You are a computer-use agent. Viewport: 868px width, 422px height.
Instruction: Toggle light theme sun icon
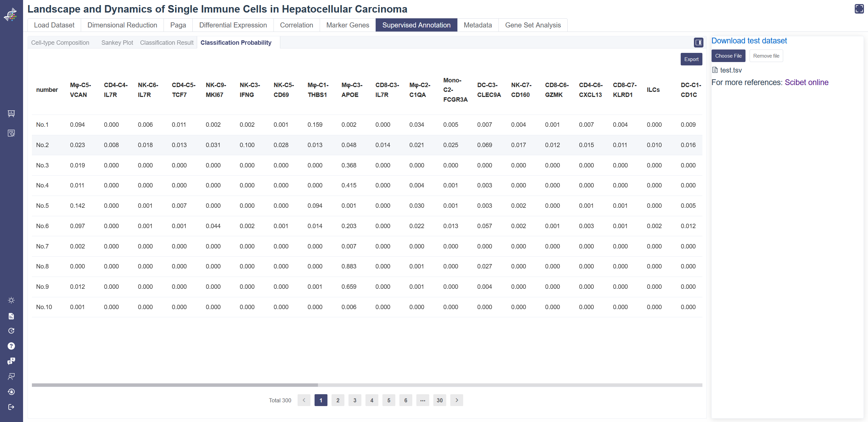tap(11, 300)
